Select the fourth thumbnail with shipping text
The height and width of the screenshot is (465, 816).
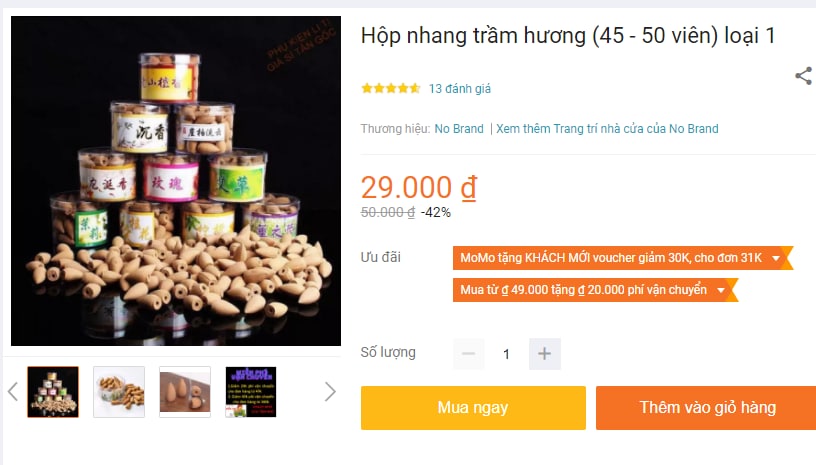pyautogui.click(x=251, y=392)
